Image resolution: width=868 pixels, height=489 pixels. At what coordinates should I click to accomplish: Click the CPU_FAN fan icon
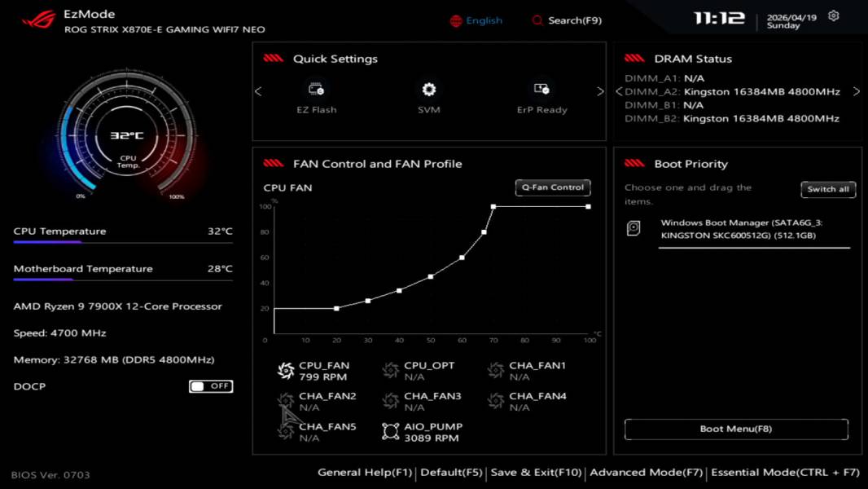[286, 371]
